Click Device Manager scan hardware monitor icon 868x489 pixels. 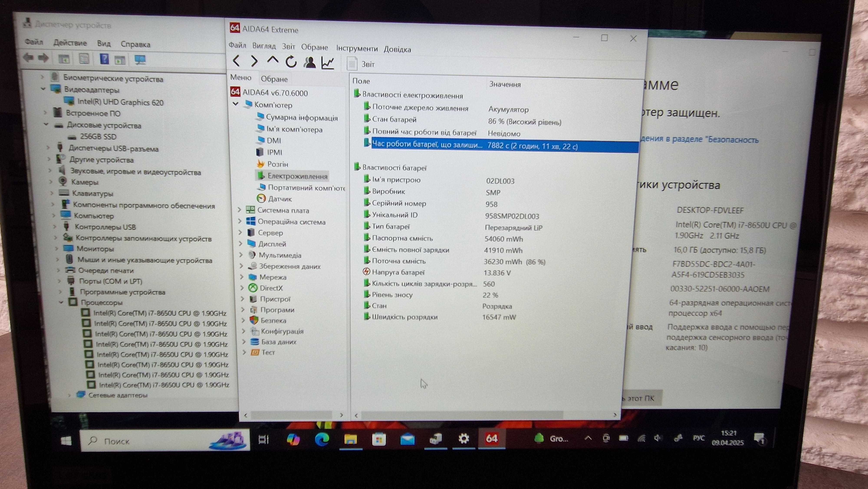point(140,60)
